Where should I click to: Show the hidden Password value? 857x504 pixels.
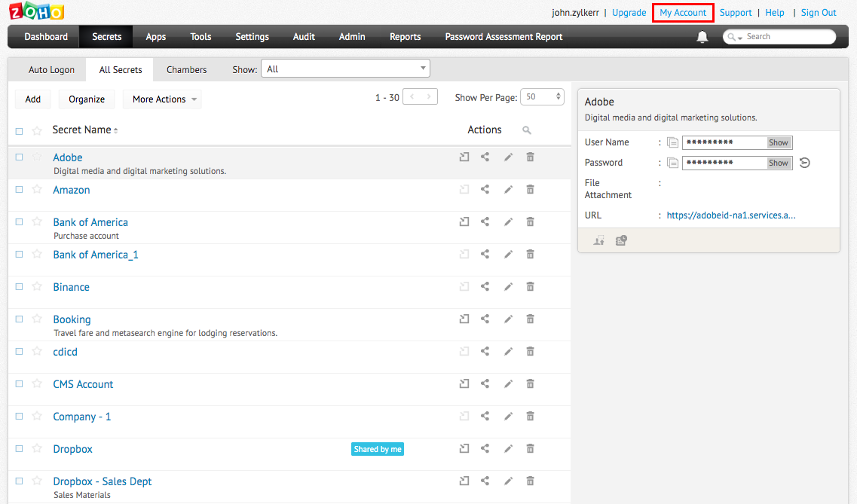coord(779,163)
